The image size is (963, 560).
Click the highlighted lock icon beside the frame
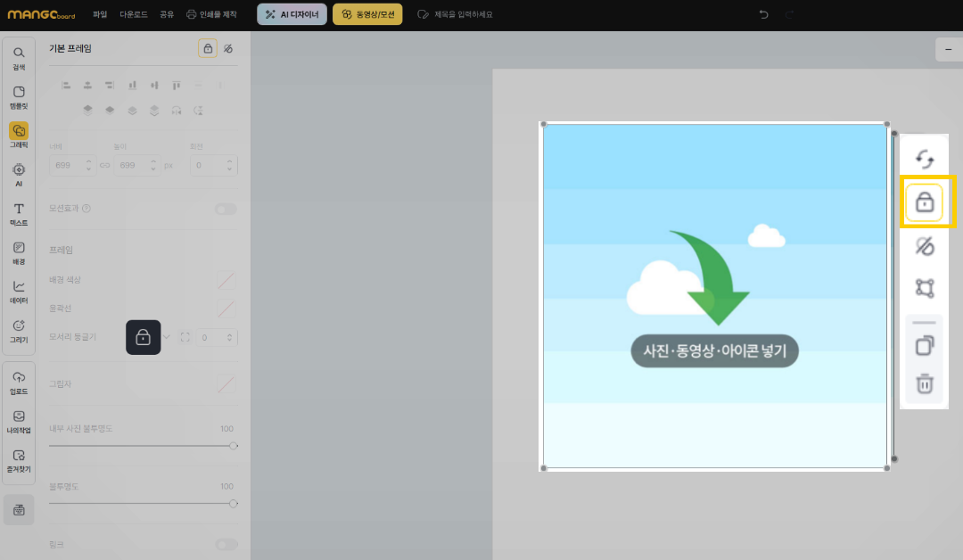[925, 202]
